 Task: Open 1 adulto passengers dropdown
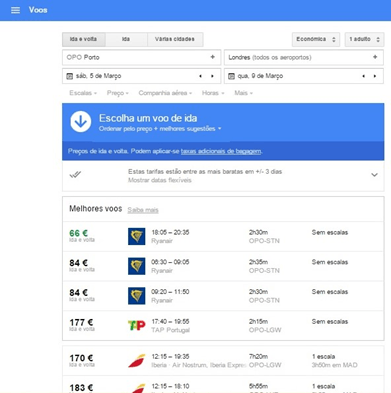[x=364, y=39]
